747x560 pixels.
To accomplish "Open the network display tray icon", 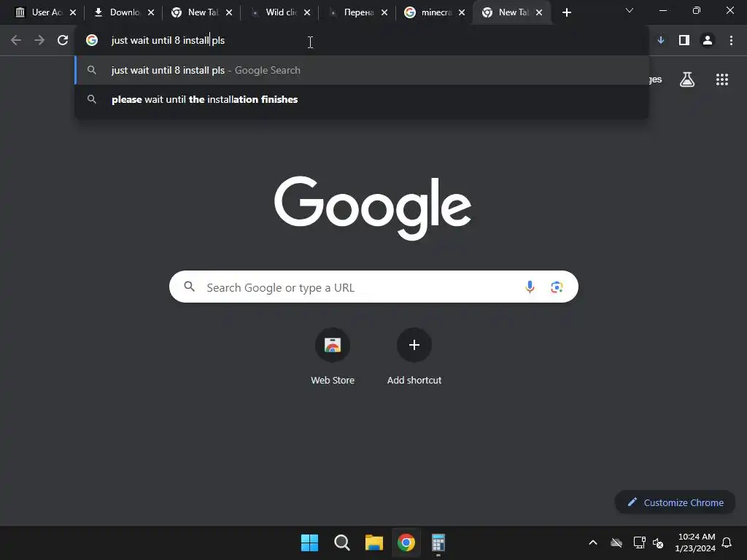I will coord(639,542).
